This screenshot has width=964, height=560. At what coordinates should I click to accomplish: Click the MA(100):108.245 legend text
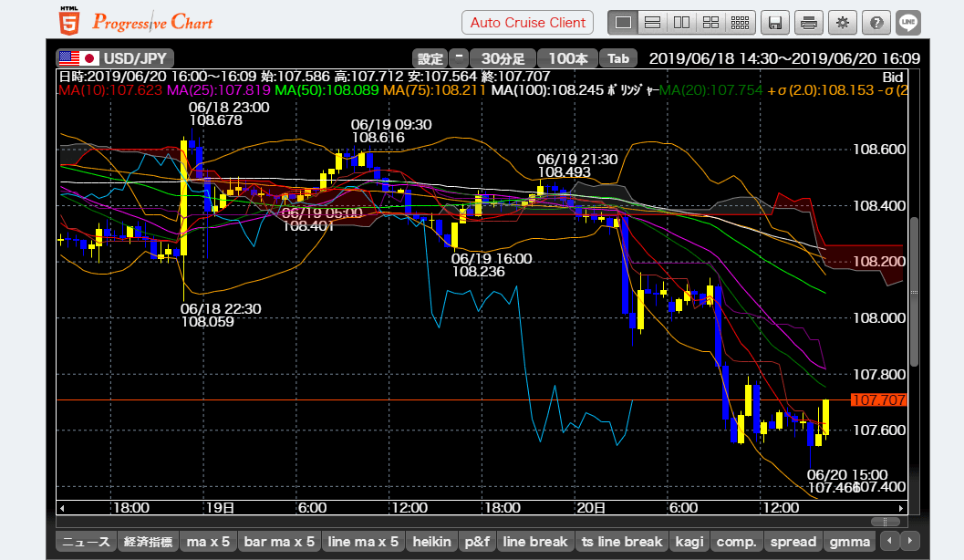[x=548, y=90]
